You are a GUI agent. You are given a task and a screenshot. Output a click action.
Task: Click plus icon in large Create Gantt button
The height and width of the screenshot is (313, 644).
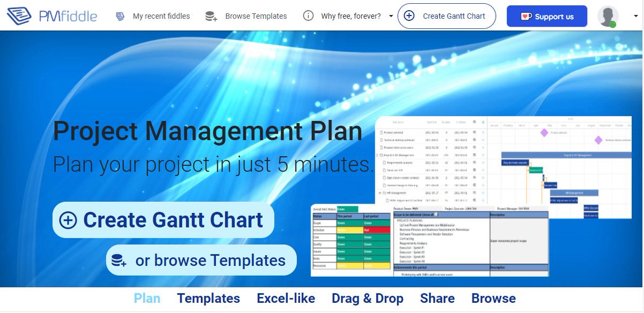(x=68, y=220)
